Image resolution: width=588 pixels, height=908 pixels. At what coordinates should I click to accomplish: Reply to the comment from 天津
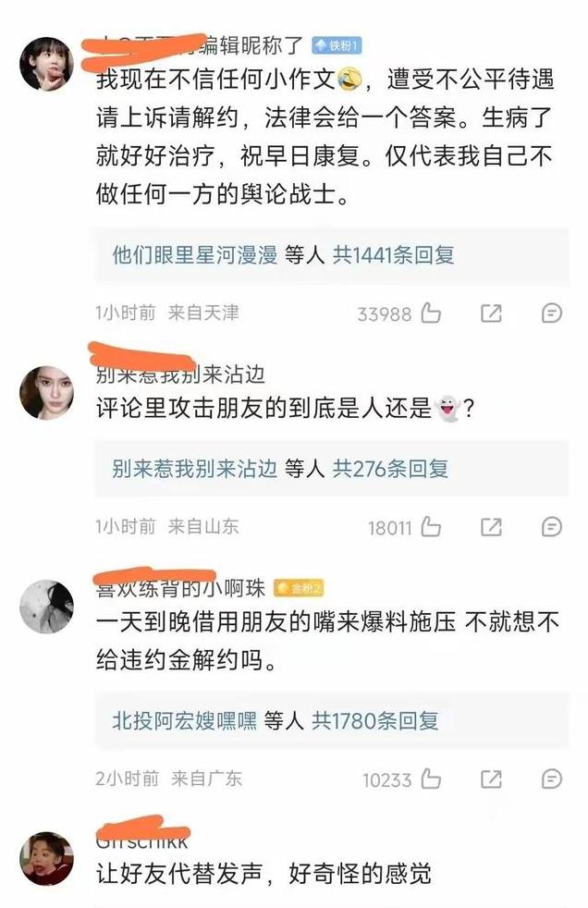pos(551,313)
